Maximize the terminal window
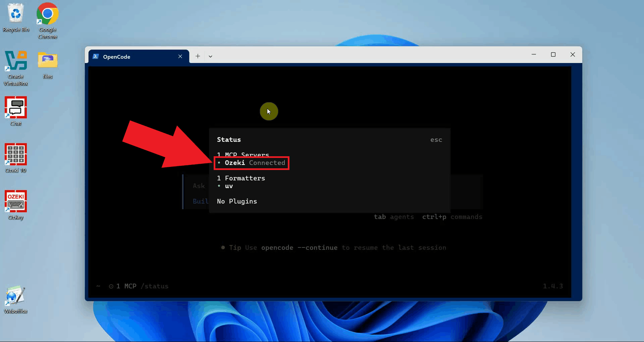644x342 pixels. point(553,54)
